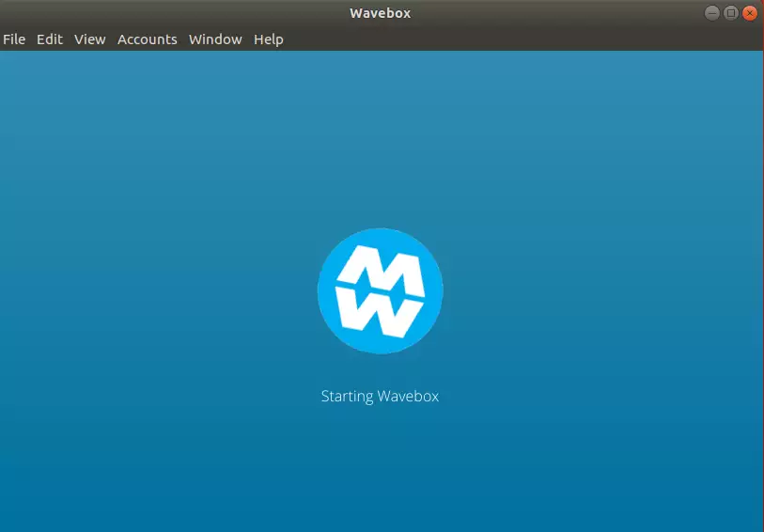This screenshot has width=764, height=532.
Task: Maximize the Wavebox window
Action: [x=731, y=13]
